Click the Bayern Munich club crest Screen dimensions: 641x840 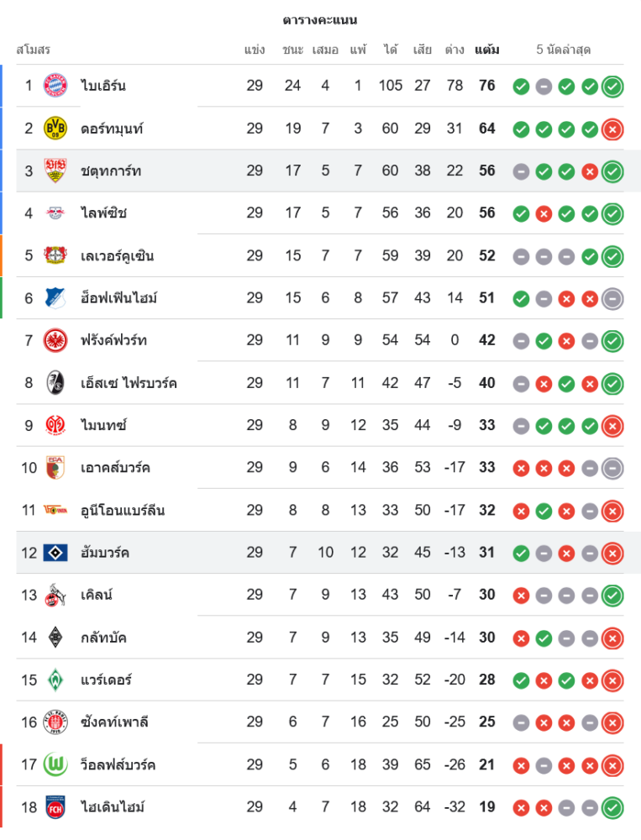click(55, 86)
